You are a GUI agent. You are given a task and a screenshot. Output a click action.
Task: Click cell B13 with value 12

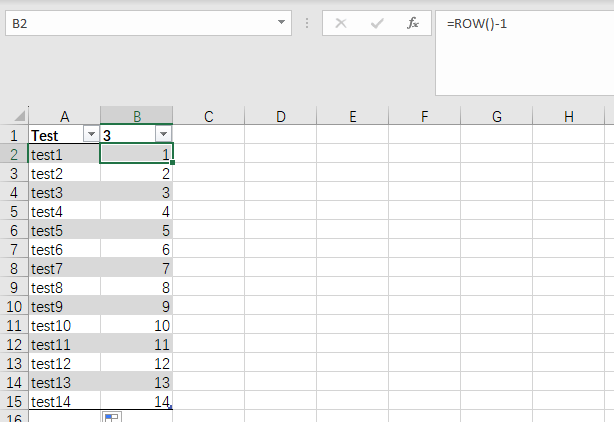point(136,364)
